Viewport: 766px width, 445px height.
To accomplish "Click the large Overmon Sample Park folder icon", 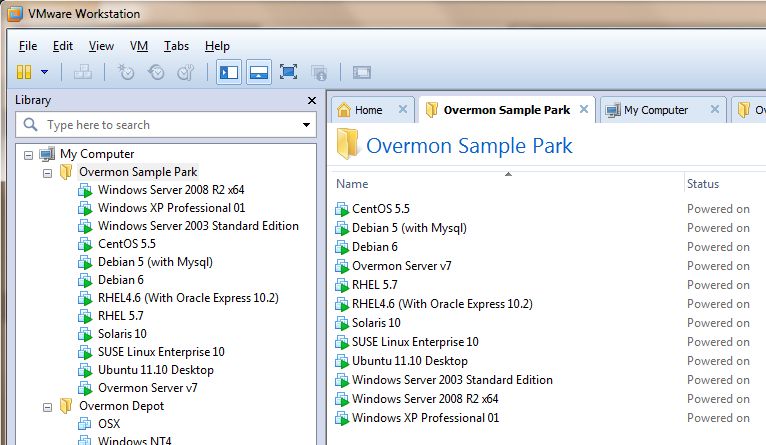I will (x=348, y=144).
